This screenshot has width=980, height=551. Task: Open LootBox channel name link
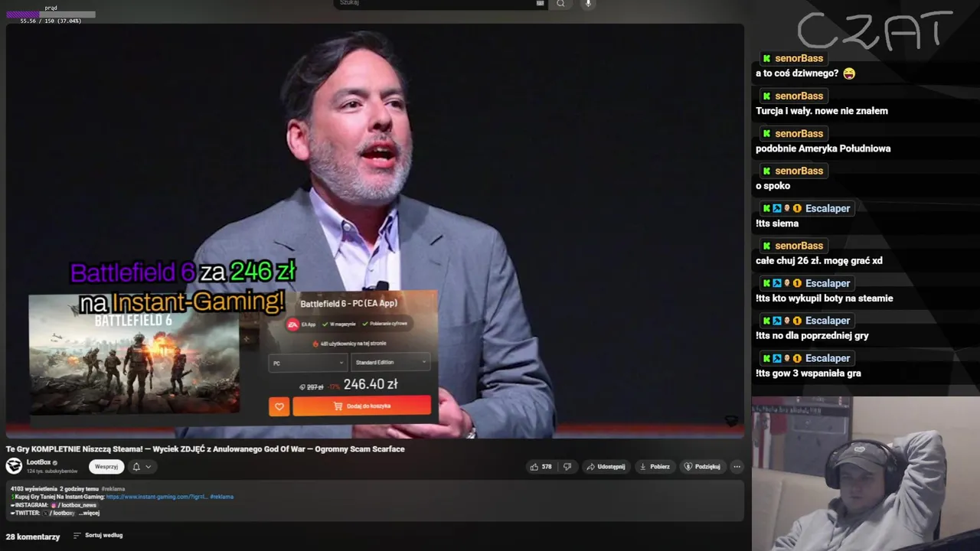coord(38,462)
